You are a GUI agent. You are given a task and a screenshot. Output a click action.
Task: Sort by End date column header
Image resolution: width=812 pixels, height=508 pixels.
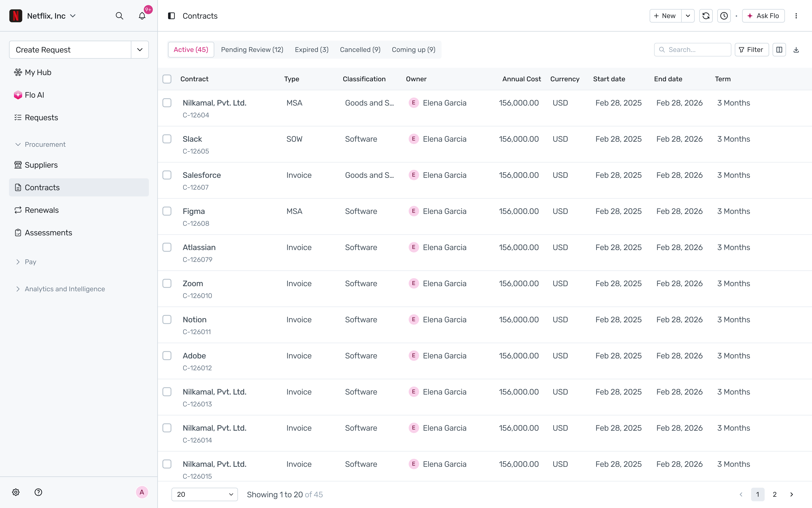(x=668, y=79)
